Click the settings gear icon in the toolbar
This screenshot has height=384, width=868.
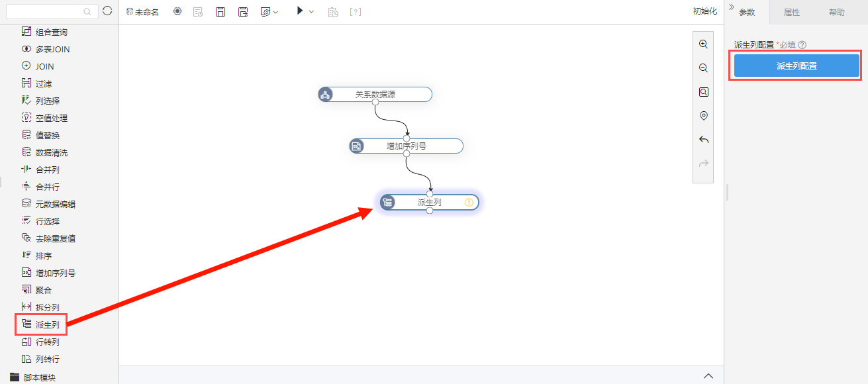(x=177, y=12)
